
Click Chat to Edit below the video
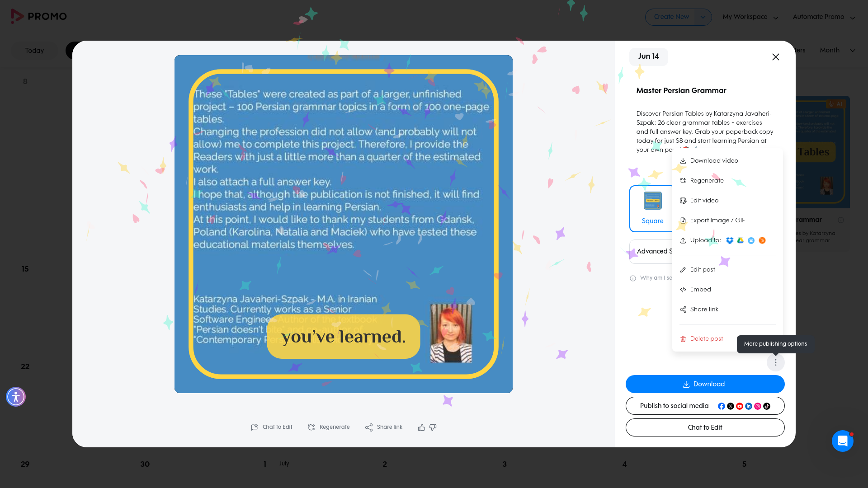272,427
